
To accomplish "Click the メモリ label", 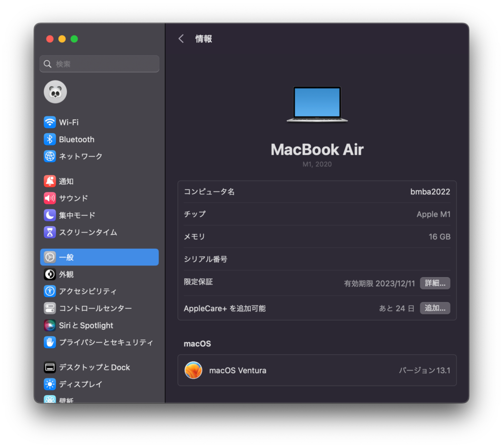I will coord(195,237).
